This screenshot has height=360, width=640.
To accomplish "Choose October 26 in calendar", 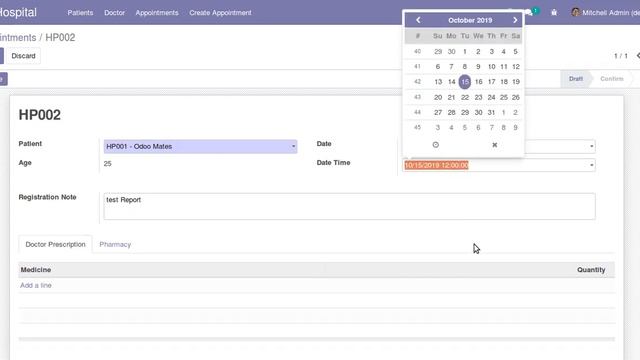I will pyautogui.click(x=516, y=97).
